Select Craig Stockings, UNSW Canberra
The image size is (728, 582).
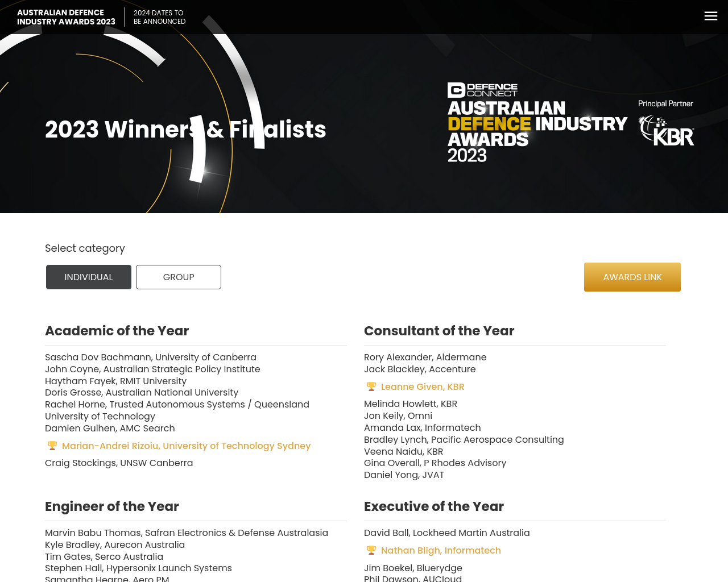[119, 463]
